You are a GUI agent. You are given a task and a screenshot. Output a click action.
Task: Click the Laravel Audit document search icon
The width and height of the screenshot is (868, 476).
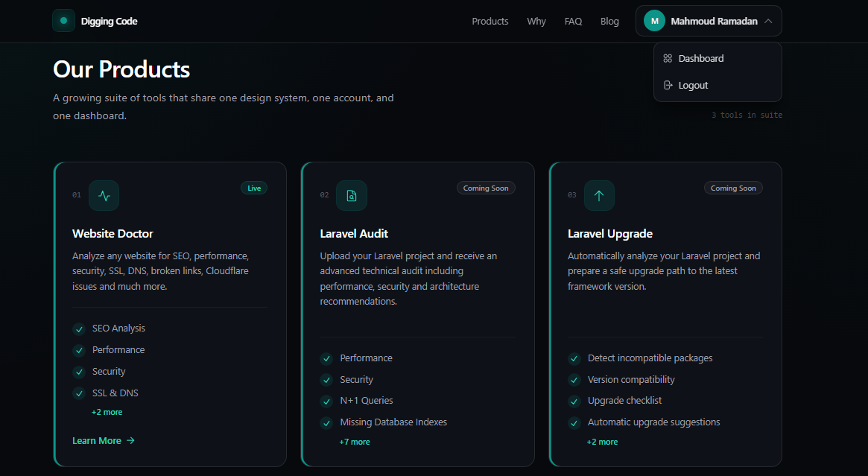point(352,195)
